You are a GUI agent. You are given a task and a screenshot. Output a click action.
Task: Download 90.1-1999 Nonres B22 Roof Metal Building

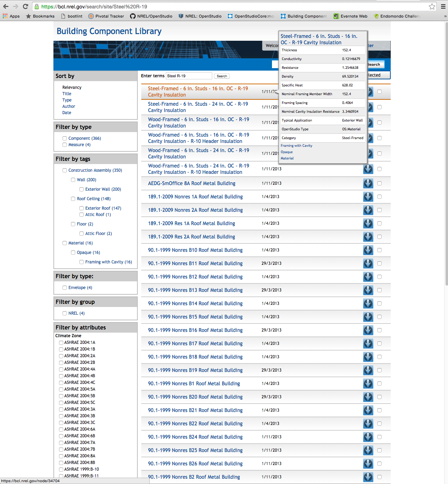pos(368,424)
